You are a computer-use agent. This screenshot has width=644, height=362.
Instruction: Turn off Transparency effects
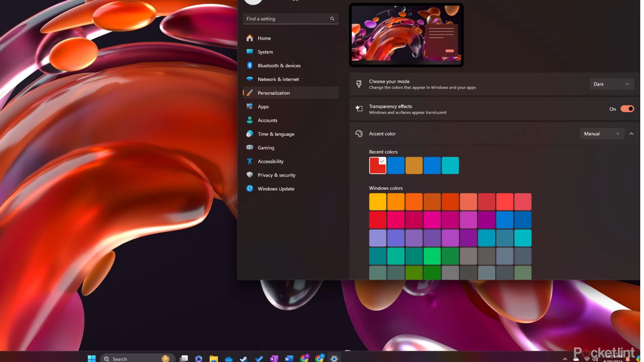pos(627,109)
